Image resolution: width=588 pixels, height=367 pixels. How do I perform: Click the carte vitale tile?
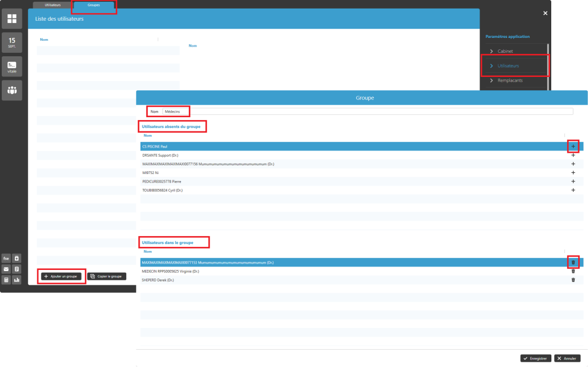point(11,67)
